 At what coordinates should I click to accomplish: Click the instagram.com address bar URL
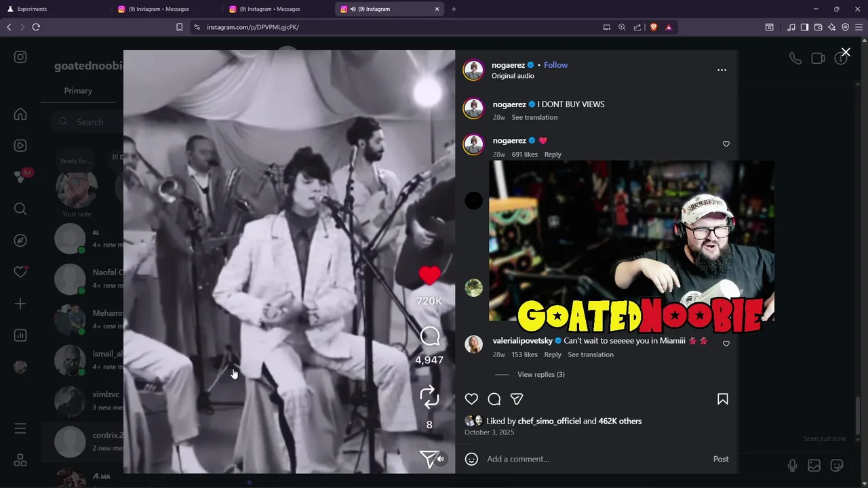click(x=253, y=27)
